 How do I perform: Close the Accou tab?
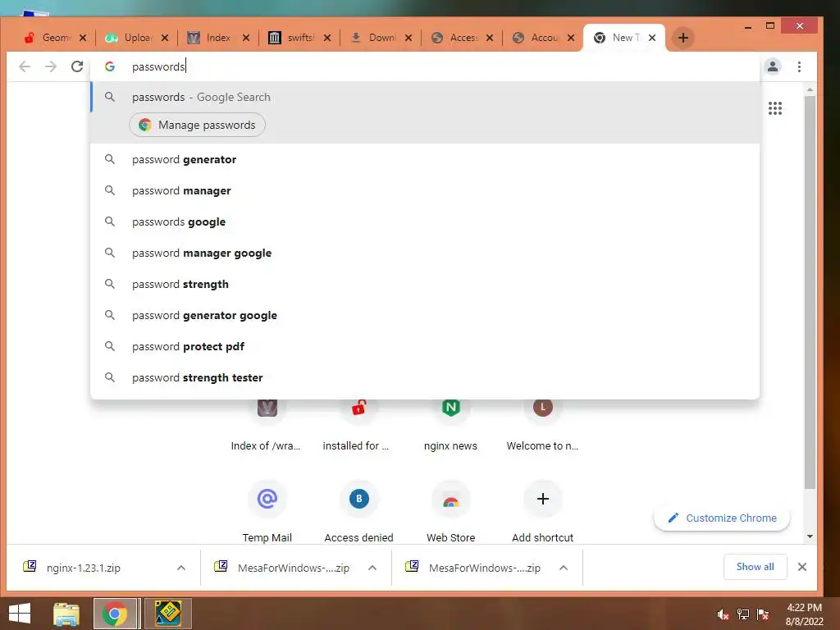click(x=571, y=38)
